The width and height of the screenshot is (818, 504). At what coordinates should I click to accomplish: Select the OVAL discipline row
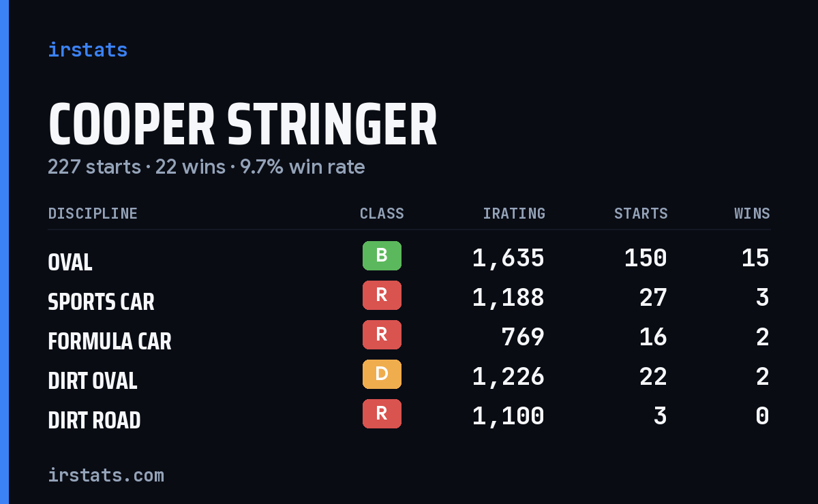click(x=409, y=258)
